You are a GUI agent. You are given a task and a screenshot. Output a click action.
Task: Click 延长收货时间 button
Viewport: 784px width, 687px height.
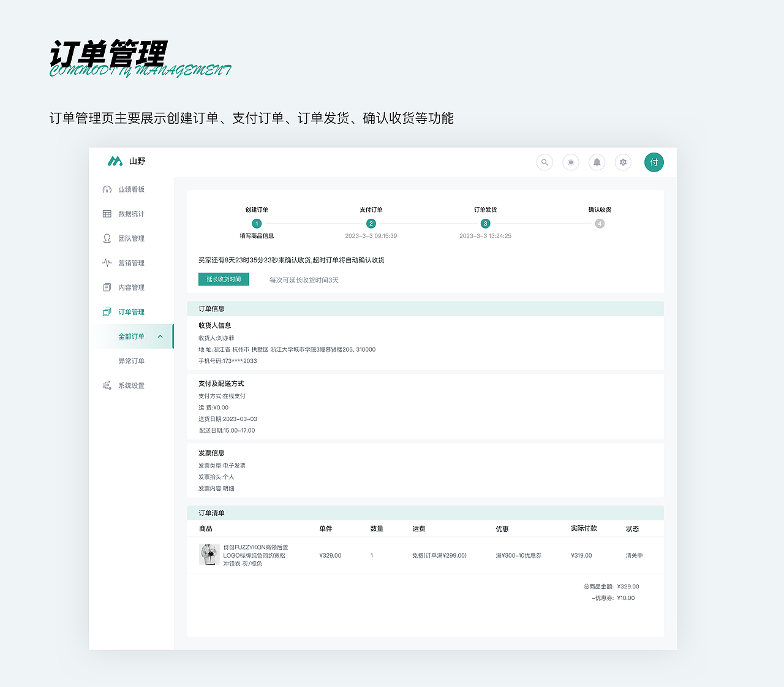[x=224, y=279]
